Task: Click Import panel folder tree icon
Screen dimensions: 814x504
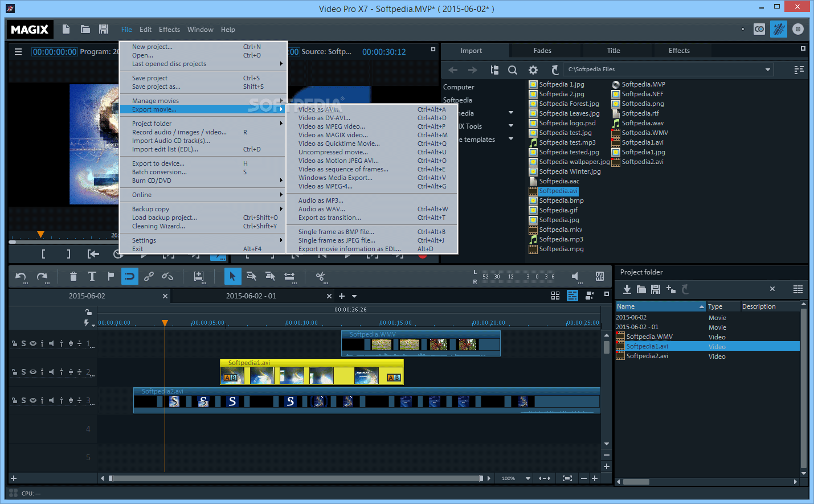Action: [x=494, y=70]
